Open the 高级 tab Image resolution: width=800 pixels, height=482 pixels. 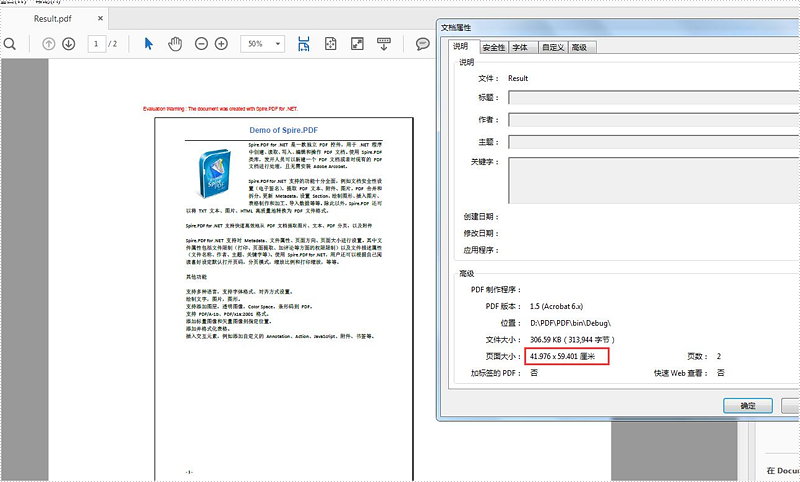pyautogui.click(x=580, y=47)
